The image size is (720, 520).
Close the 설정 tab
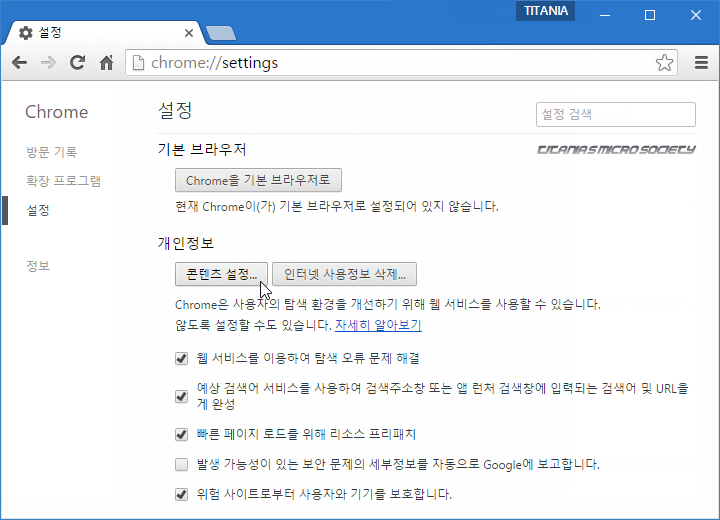189,33
